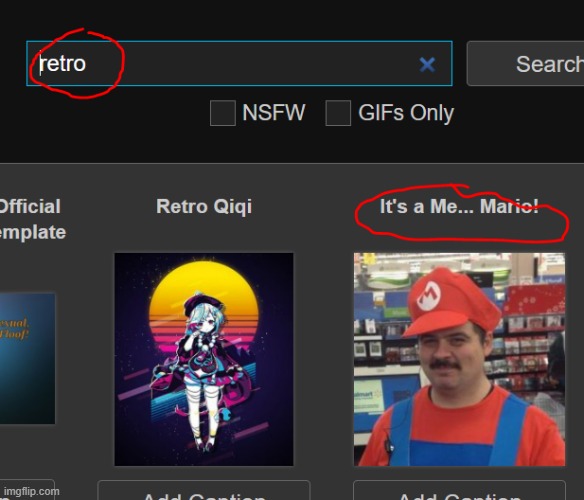Enable the NSFW checkbox

[223, 113]
